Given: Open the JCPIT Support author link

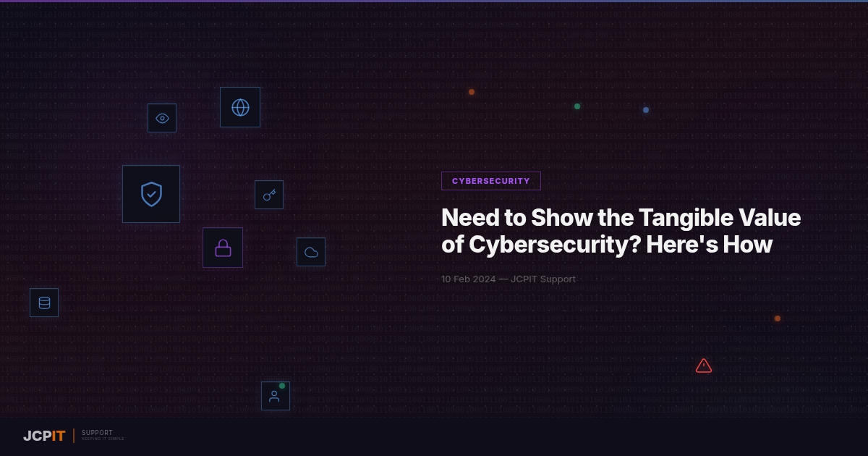Looking at the screenshot, I should [543, 279].
